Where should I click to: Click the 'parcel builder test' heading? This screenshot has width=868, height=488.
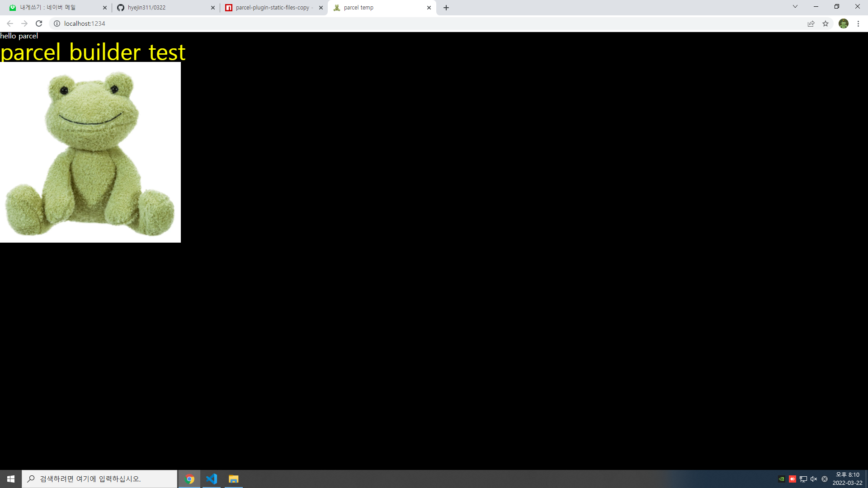point(93,52)
